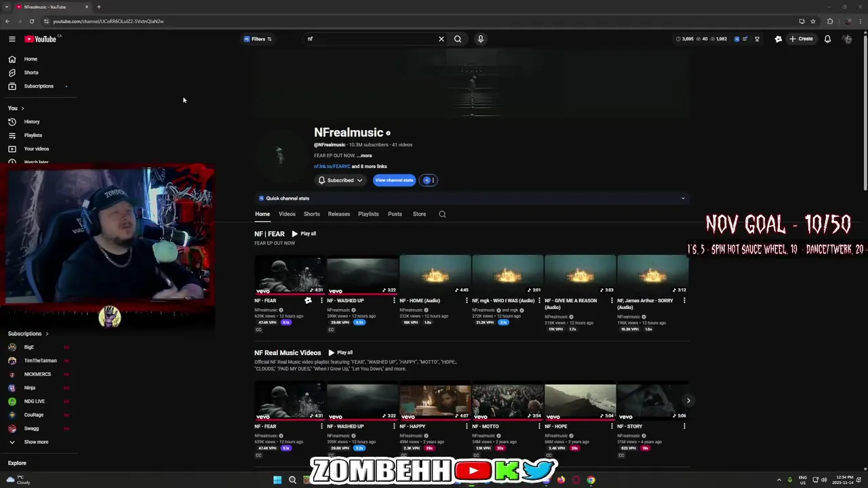Open options for NF - STORY video
The width and height of the screenshot is (868, 488).
pyautogui.click(x=684, y=426)
